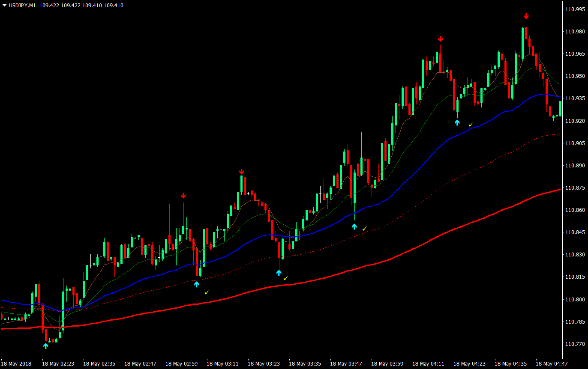The width and height of the screenshot is (588, 369).
Task: Select the second red sell arrow from left
Action: [x=242, y=171]
